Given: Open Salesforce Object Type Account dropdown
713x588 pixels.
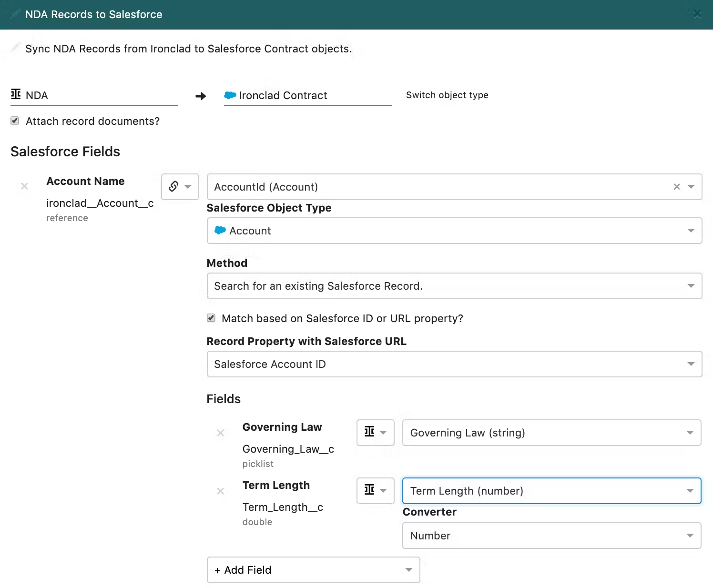Looking at the screenshot, I should tap(454, 231).
